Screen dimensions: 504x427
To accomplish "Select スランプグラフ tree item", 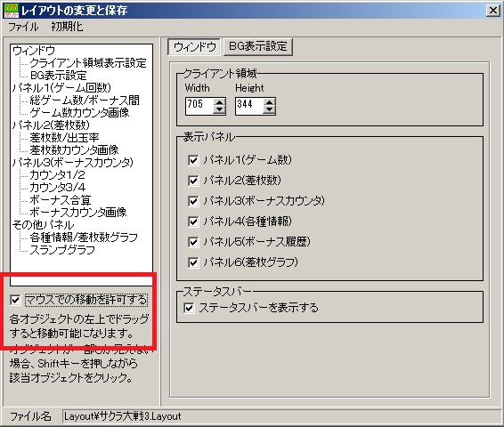I will pos(62,249).
